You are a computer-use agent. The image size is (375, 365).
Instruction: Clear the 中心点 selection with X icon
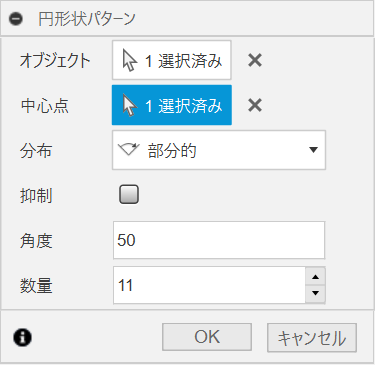click(x=255, y=105)
